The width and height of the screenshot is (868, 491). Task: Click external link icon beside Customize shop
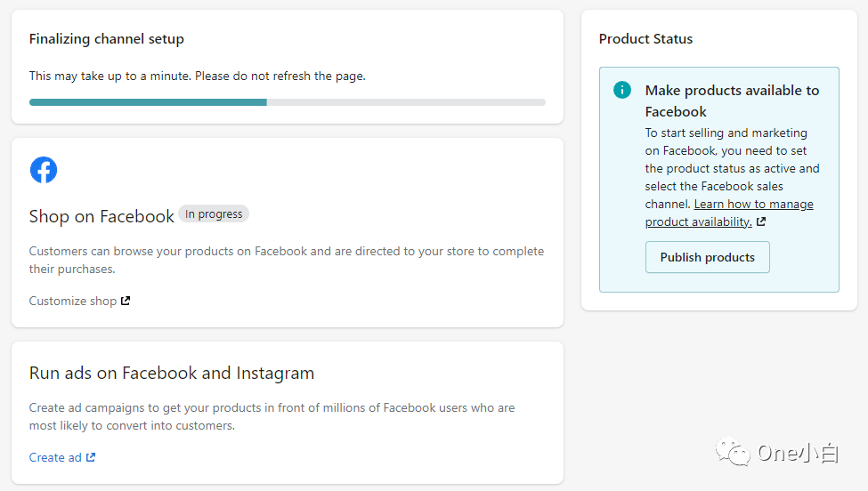[126, 301]
